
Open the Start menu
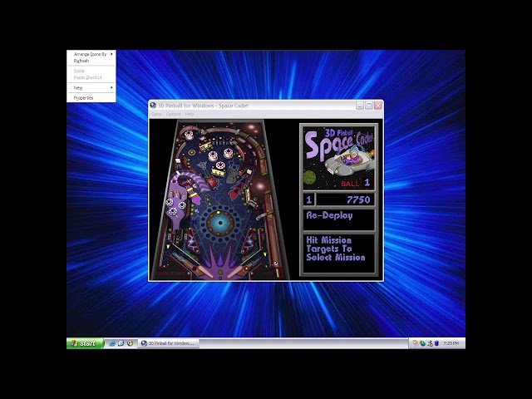tap(85, 343)
